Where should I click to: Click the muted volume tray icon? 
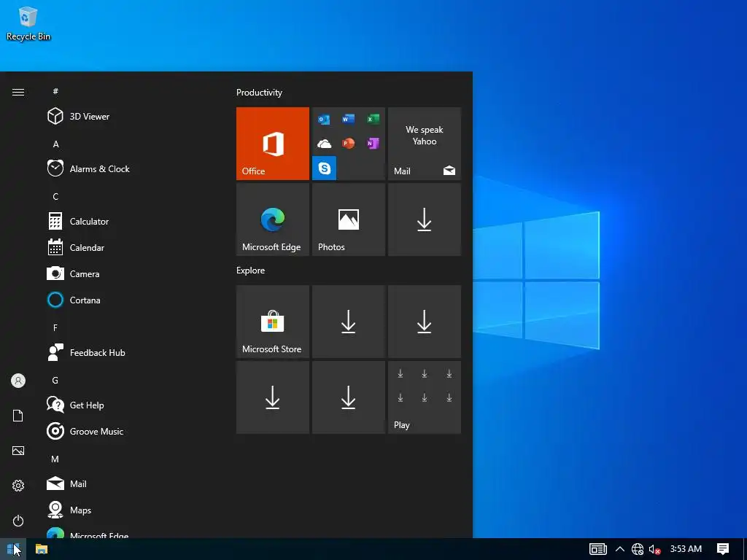pos(654,550)
